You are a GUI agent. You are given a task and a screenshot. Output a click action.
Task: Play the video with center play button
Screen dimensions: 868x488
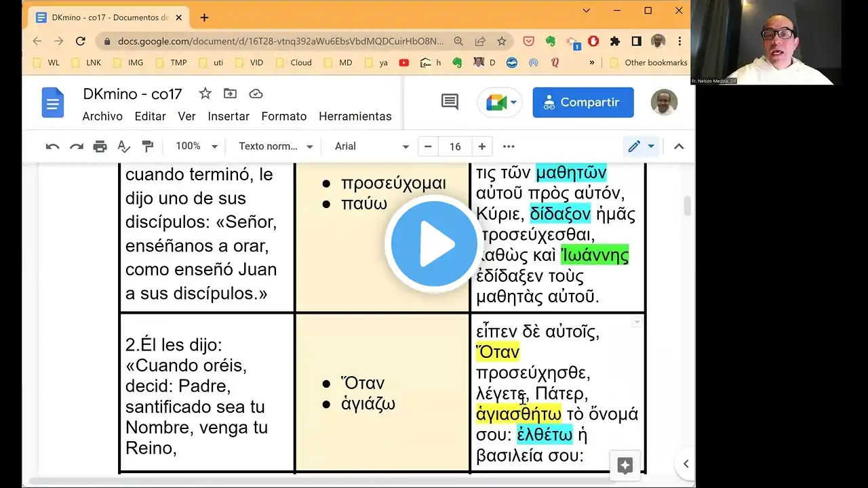pos(434,244)
